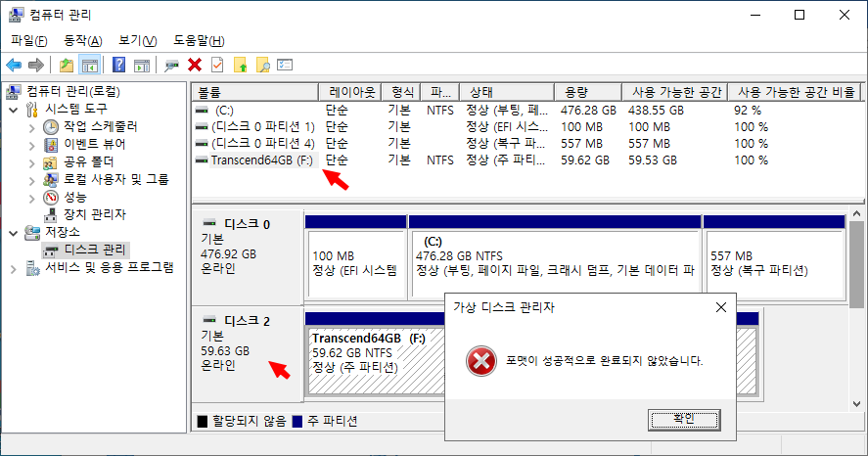The height and width of the screenshot is (456, 868).
Task: Click the red X delete icon in toolbar
Action: pos(195,65)
